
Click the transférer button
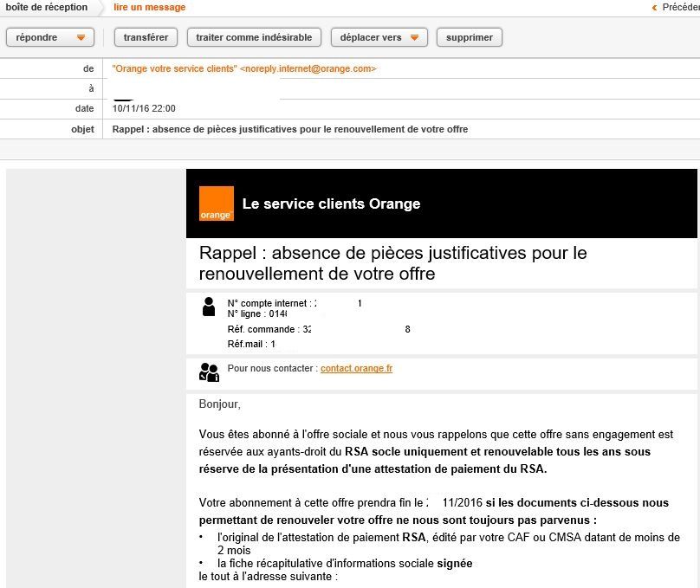coord(146,37)
